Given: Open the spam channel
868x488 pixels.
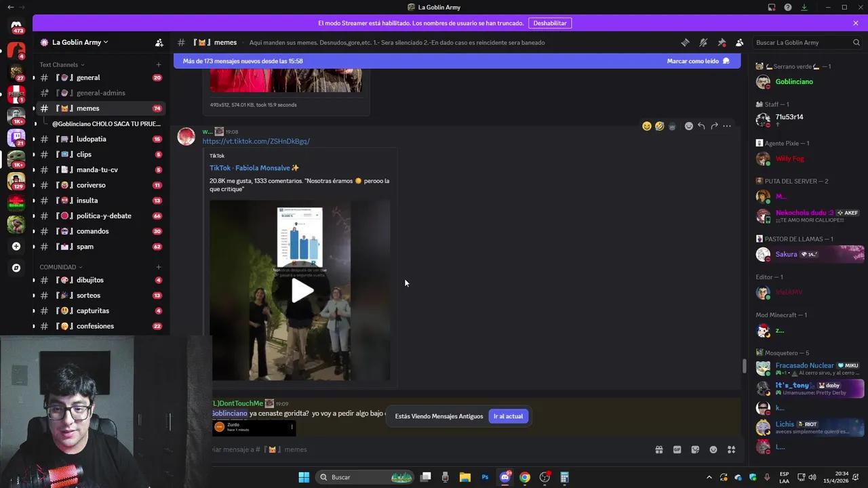Looking at the screenshot, I should click(100, 247).
